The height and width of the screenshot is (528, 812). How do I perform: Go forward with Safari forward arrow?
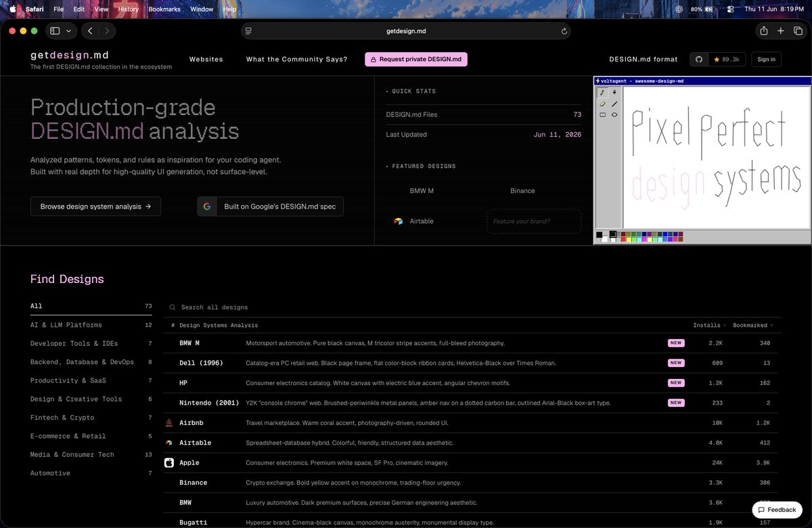[x=107, y=30]
